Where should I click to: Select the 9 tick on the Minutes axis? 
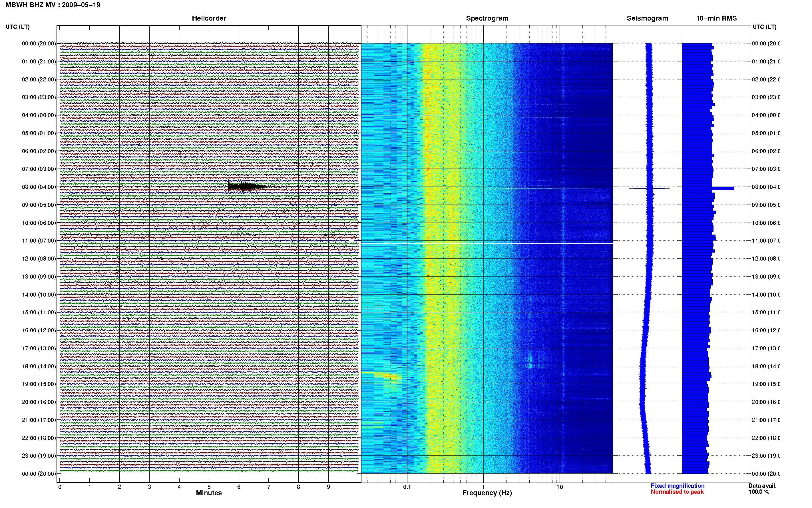click(x=328, y=487)
